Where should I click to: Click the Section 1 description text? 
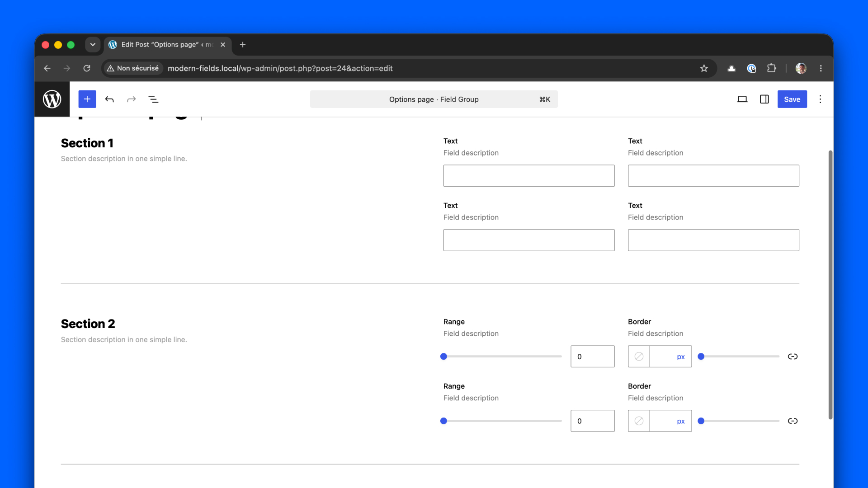point(124,159)
